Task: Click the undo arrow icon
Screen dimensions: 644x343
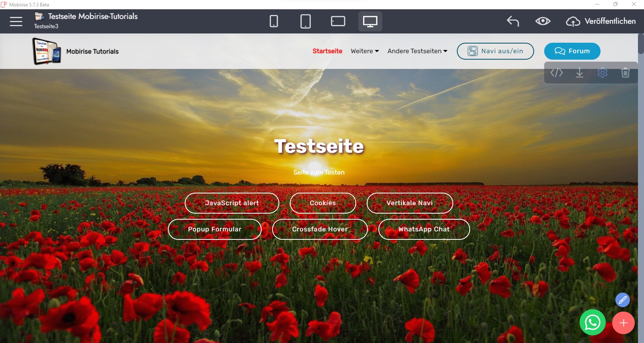Action: [513, 21]
